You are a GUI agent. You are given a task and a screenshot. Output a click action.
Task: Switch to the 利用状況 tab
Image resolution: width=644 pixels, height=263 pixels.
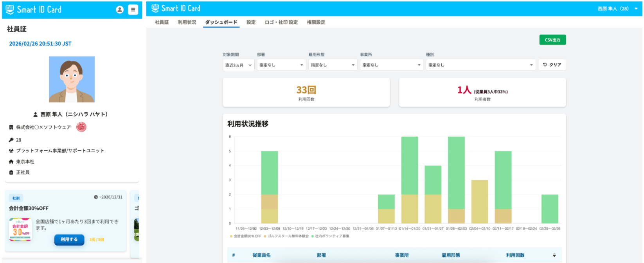(187, 22)
